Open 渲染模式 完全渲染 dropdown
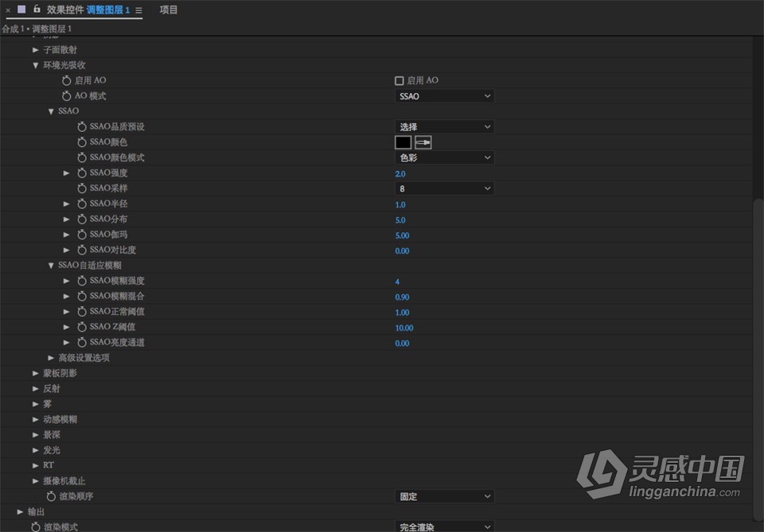Viewport: 764px width, 532px height. [444, 526]
